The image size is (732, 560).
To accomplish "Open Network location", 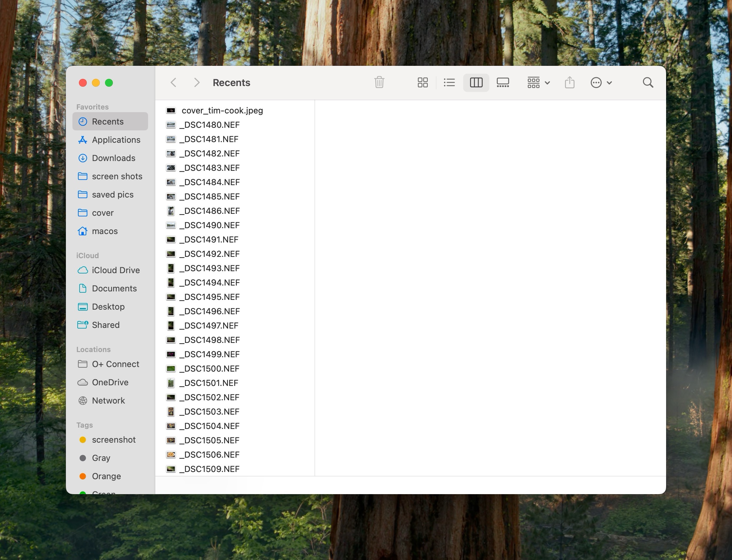I will pyautogui.click(x=110, y=400).
